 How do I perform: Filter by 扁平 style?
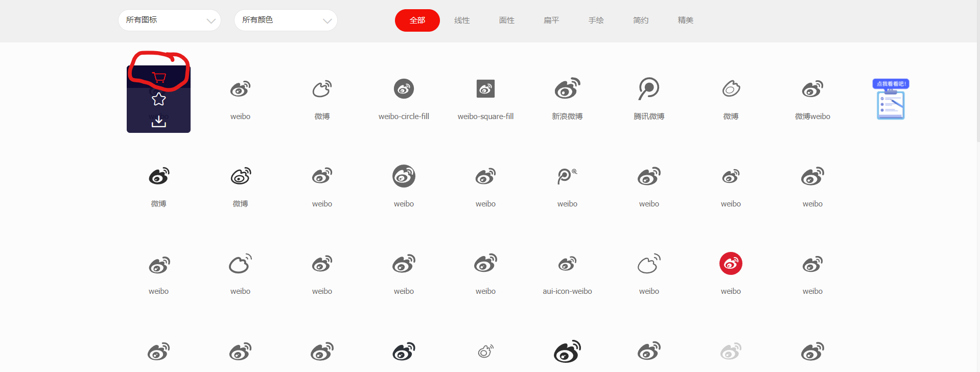point(551,20)
